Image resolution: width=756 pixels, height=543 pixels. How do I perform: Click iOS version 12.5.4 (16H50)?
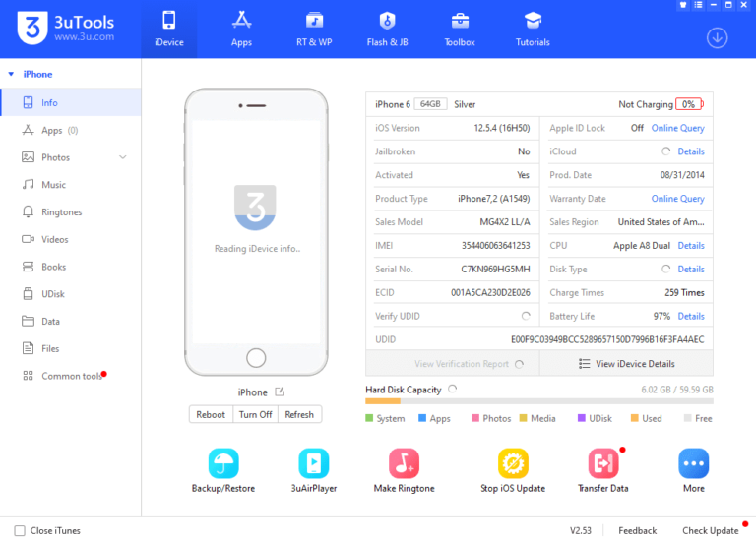click(x=501, y=128)
